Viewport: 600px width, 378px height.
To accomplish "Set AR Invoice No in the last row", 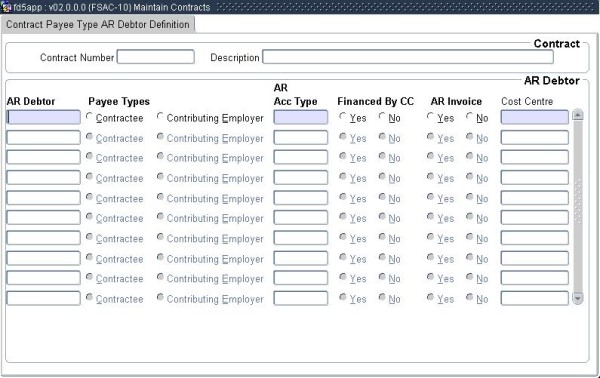I will (470, 297).
